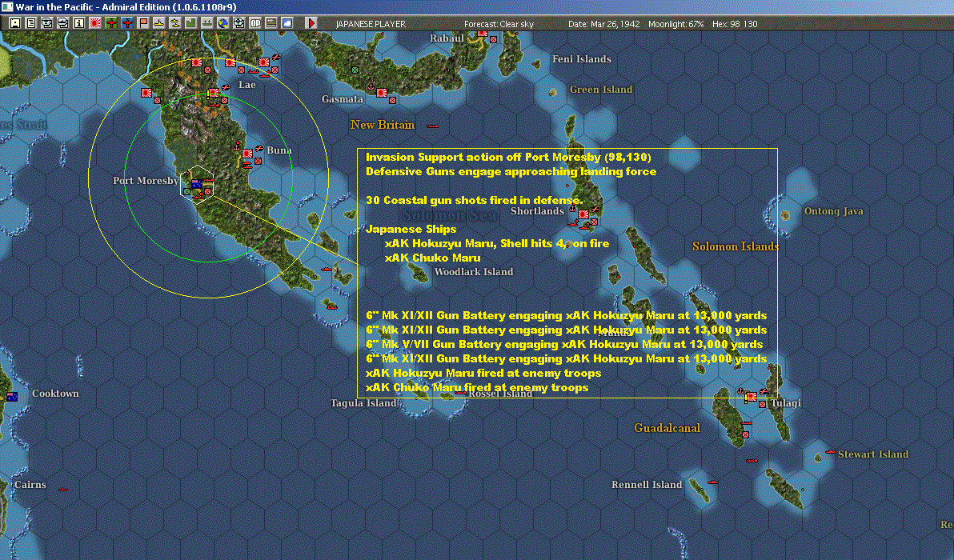Click the red arrow end-turn button
954x560 pixels.
[x=311, y=23]
